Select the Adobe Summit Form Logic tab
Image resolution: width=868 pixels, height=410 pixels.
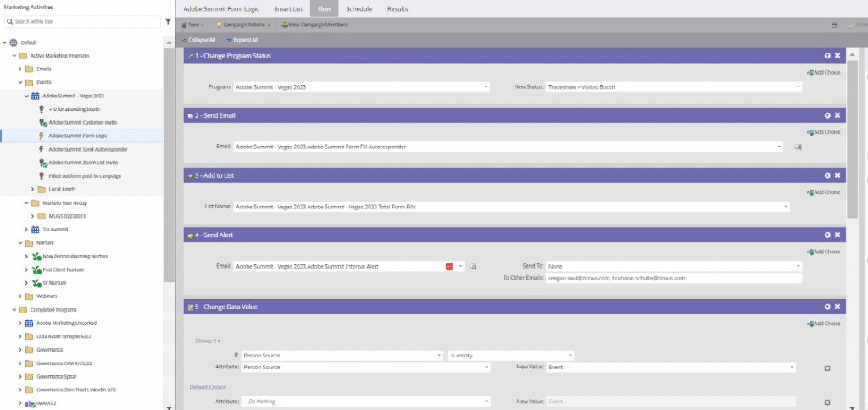(x=221, y=8)
